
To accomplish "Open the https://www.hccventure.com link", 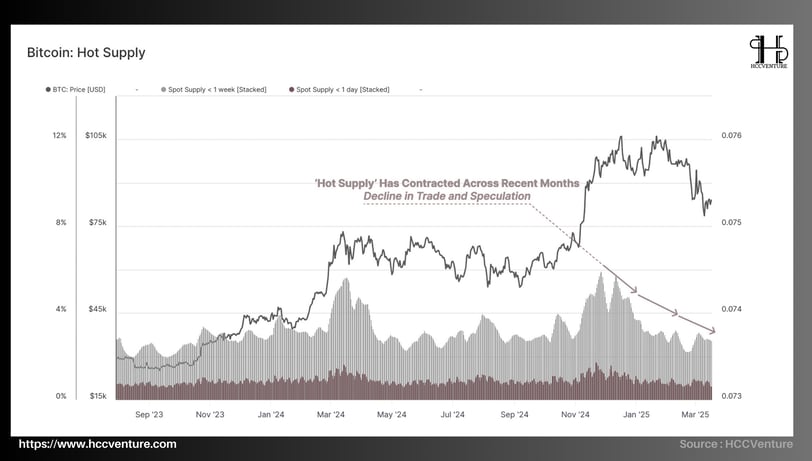I will (97, 444).
